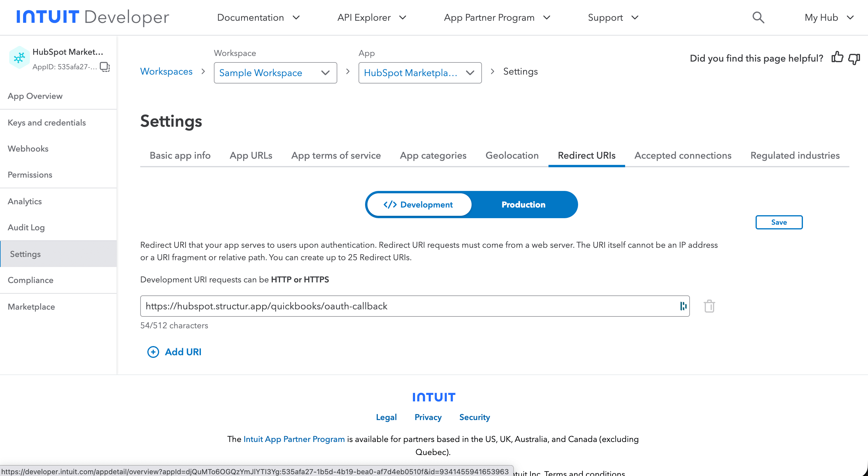
Task: Give a thumbs up for page helpfulness
Action: [x=837, y=58]
